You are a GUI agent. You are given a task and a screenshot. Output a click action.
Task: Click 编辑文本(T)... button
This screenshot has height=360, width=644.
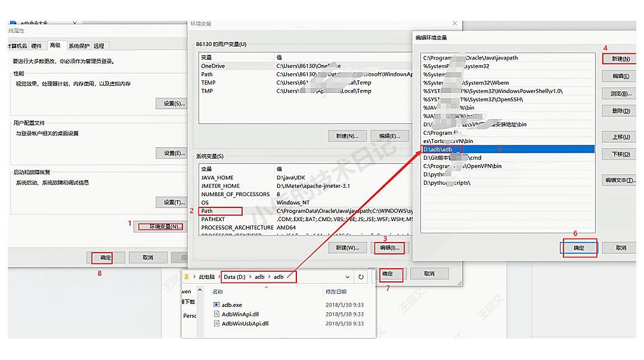pyautogui.click(x=621, y=180)
